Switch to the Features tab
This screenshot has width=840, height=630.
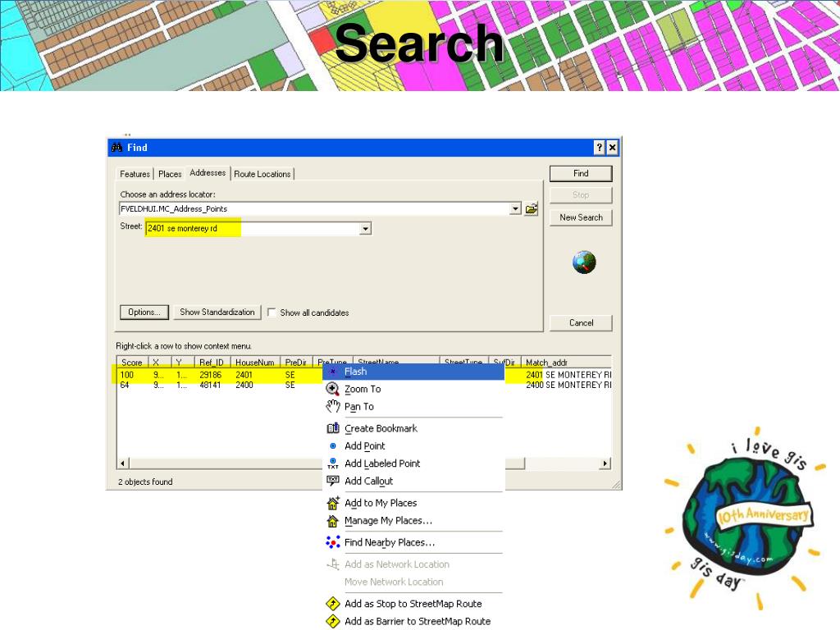pyautogui.click(x=135, y=174)
